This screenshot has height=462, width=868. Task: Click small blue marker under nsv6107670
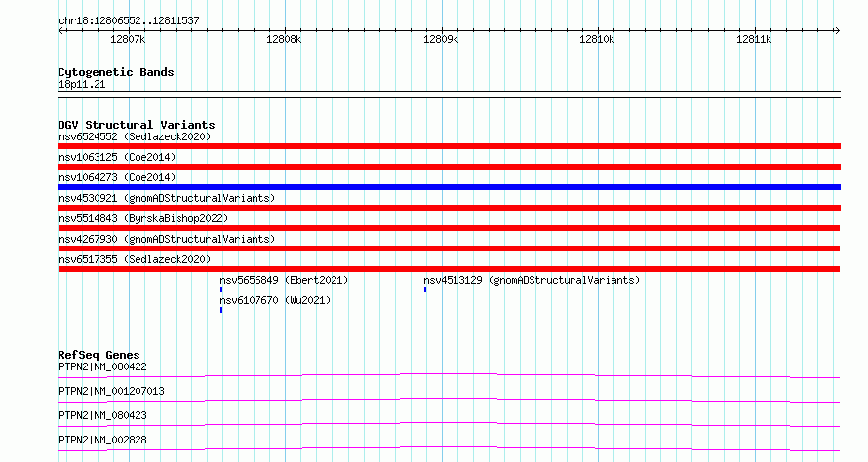(221, 310)
